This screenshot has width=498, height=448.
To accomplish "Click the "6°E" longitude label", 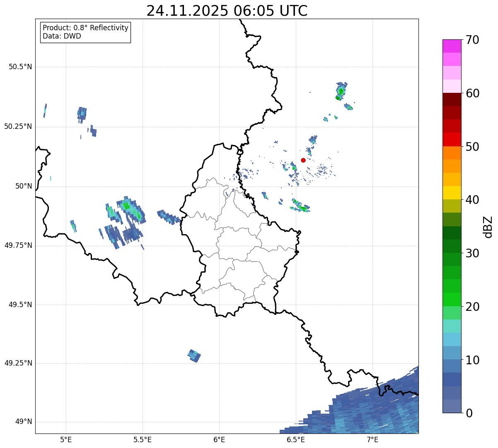I will pos(219,439).
